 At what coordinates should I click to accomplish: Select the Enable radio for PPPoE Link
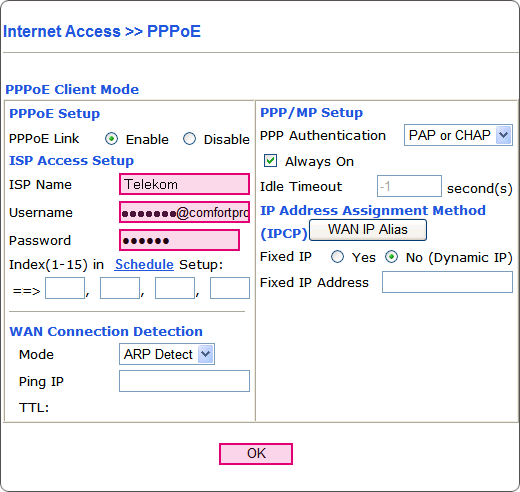point(111,139)
